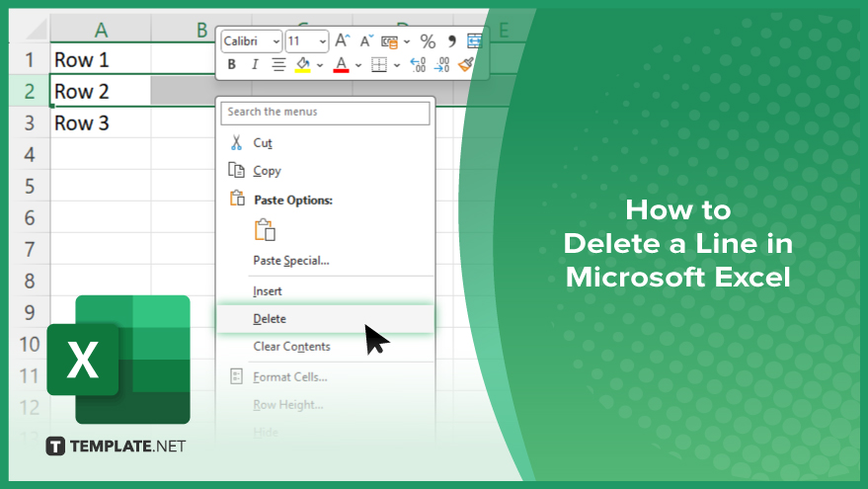The width and height of the screenshot is (868, 489).
Task: Click column A header
Action: pyautogui.click(x=101, y=30)
